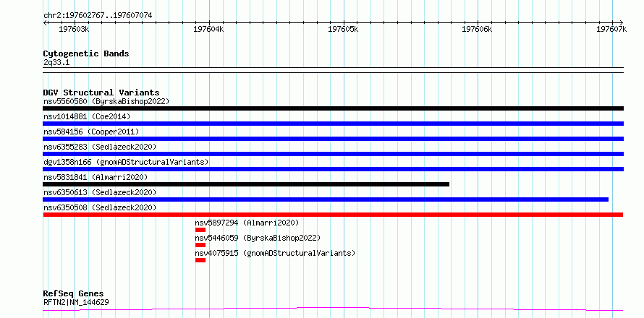The image size is (644, 318).
Task: Open the nsv1014881 (Coe2014) variant label
Action: click(x=87, y=116)
